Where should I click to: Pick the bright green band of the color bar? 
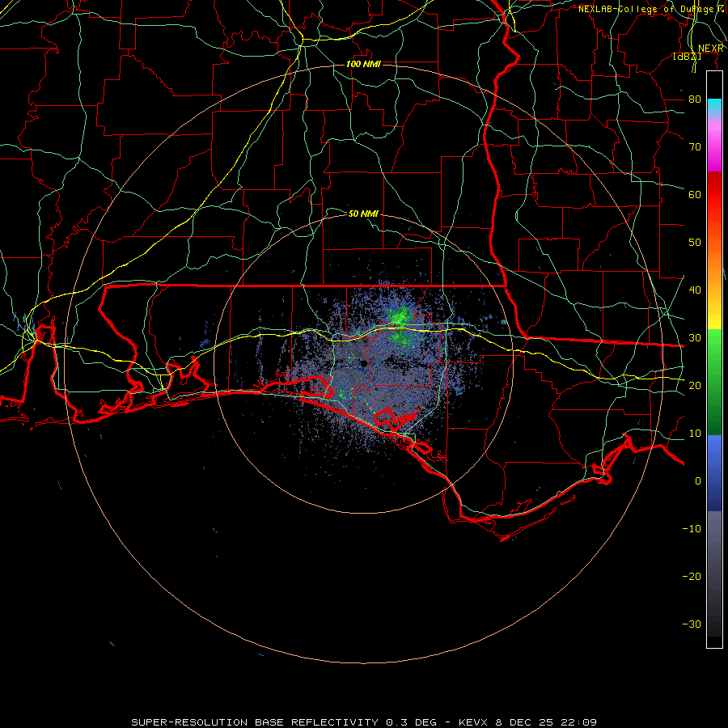click(714, 353)
